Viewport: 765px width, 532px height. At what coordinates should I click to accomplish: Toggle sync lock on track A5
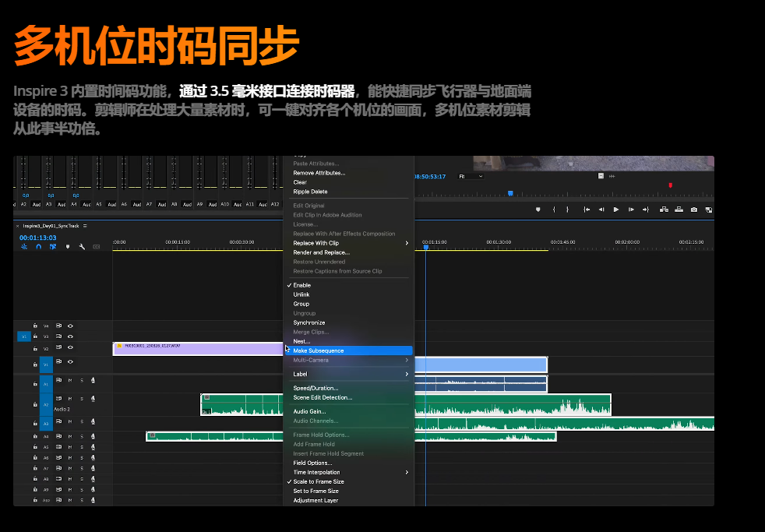coord(58,447)
